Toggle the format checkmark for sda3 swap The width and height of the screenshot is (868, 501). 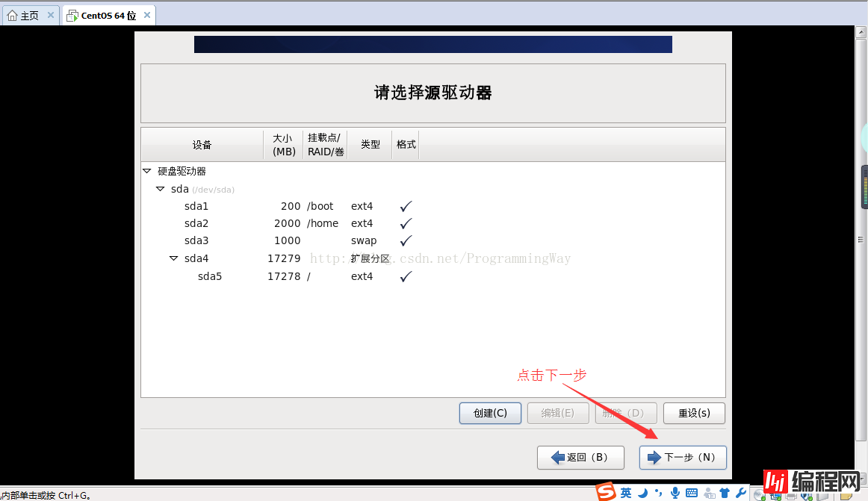(406, 240)
